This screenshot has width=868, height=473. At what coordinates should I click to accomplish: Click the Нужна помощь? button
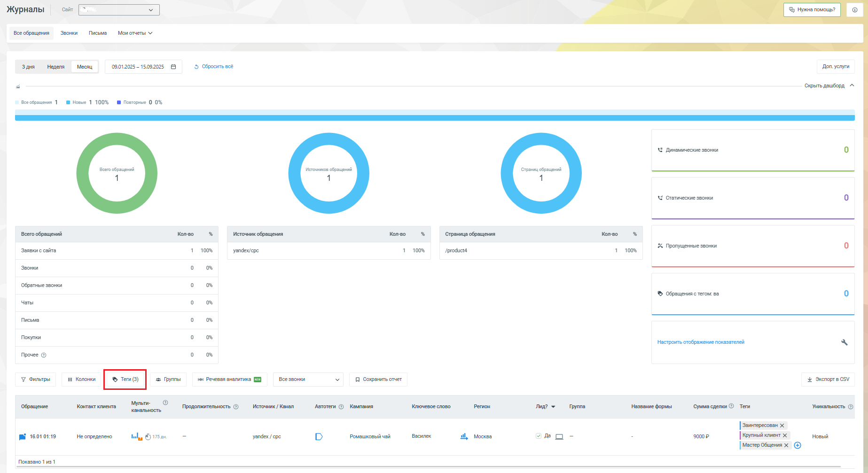click(x=812, y=10)
